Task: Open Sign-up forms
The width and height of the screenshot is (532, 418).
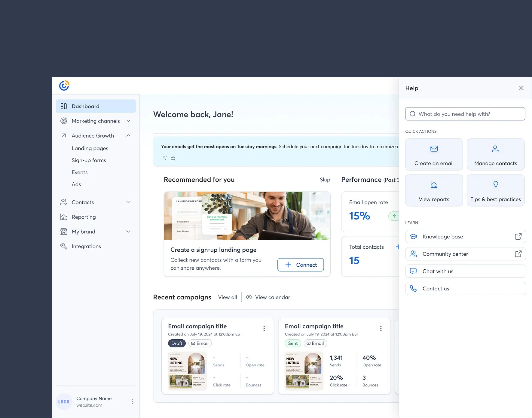Action: 89,160
